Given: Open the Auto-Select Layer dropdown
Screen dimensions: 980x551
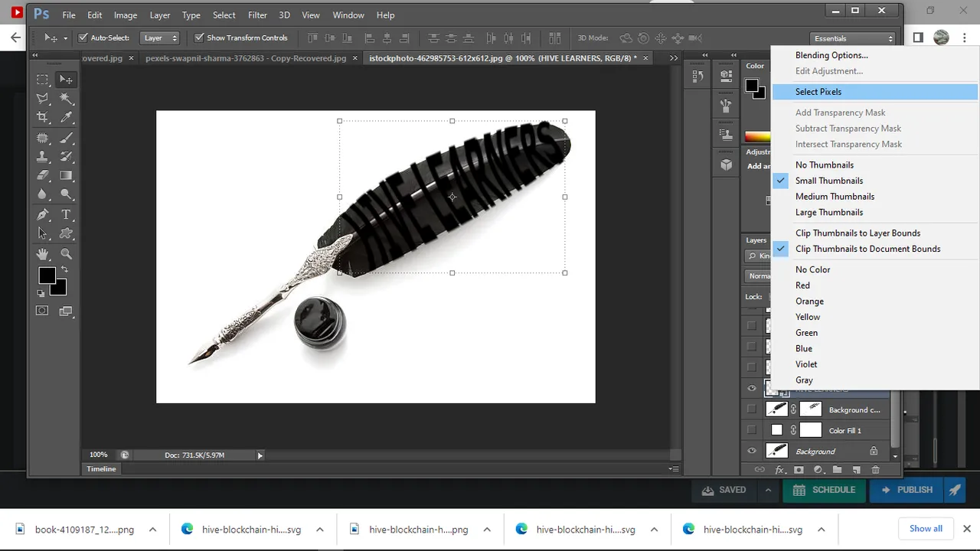Looking at the screenshot, I should (x=161, y=37).
